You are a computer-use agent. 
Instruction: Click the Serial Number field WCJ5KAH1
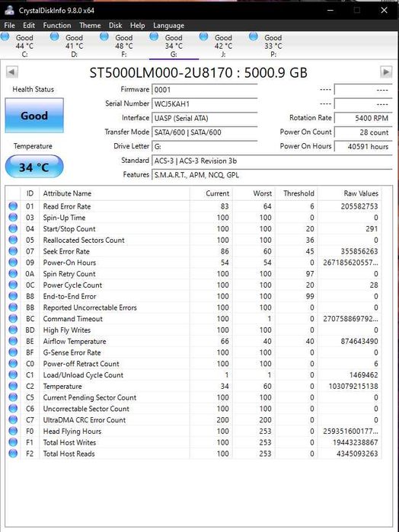(204, 104)
